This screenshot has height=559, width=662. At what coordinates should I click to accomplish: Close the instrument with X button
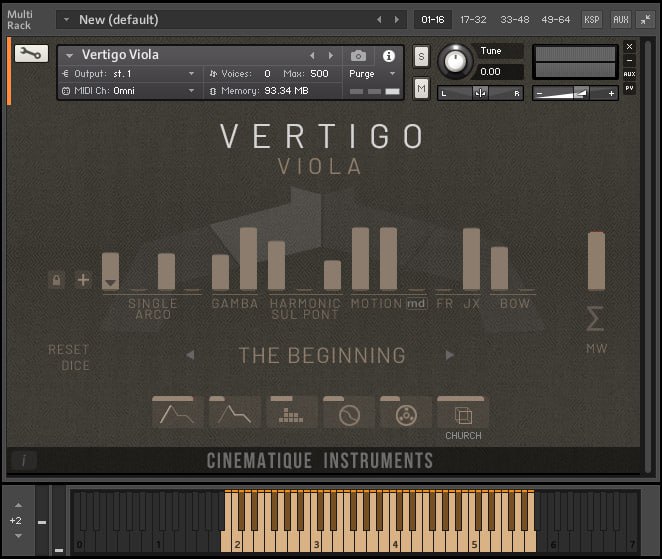629,46
